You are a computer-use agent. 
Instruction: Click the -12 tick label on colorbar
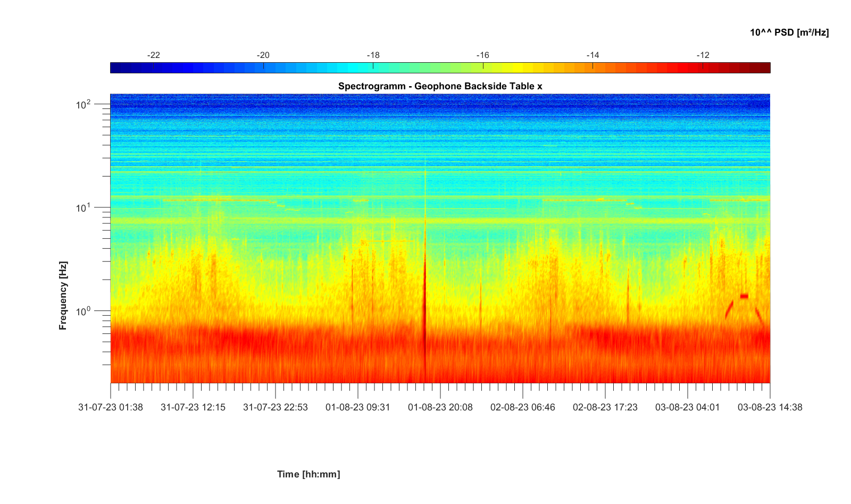703,55
